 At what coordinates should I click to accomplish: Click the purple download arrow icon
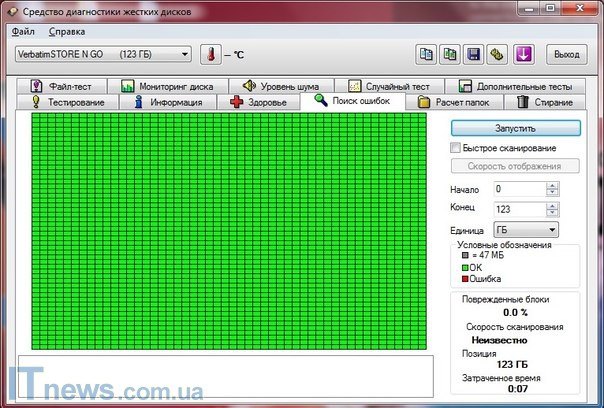point(524,54)
